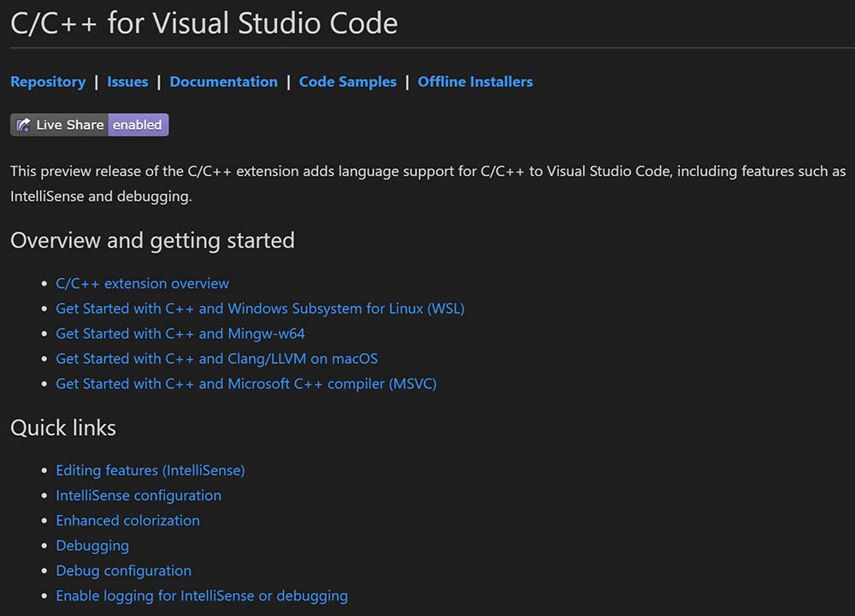Open Enable logging for IntelliSense or debugging
This screenshot has width=855, height=616.
click(x=202, y=595)
